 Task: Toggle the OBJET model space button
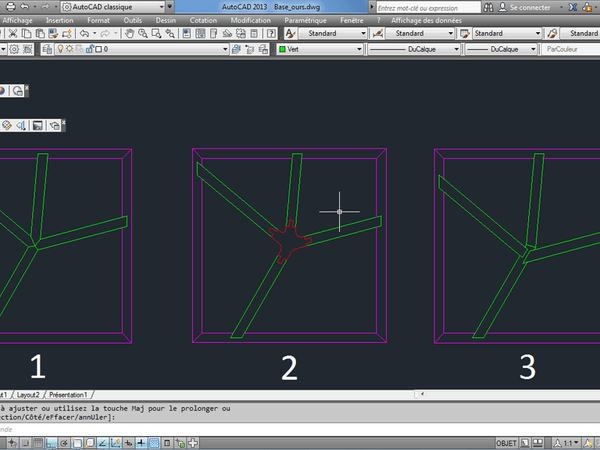point(506,441)
